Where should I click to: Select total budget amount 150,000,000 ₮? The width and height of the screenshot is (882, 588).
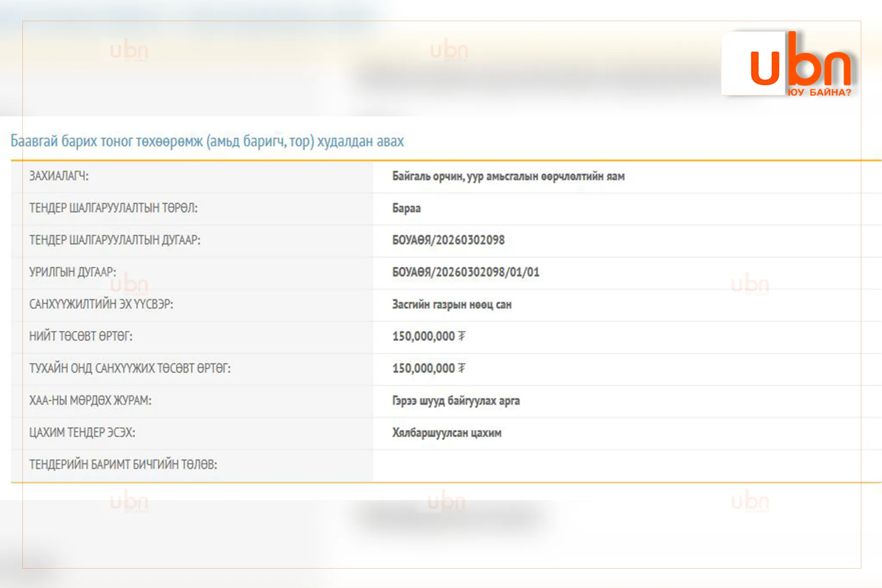(x=429, y=336)
